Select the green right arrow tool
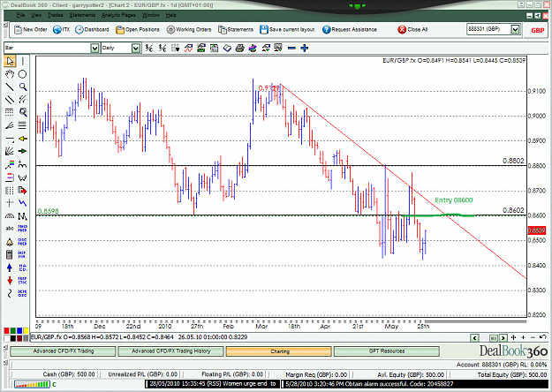Image resolution: width=552 pixels, height=392 pixels. [x=23, y=151]
